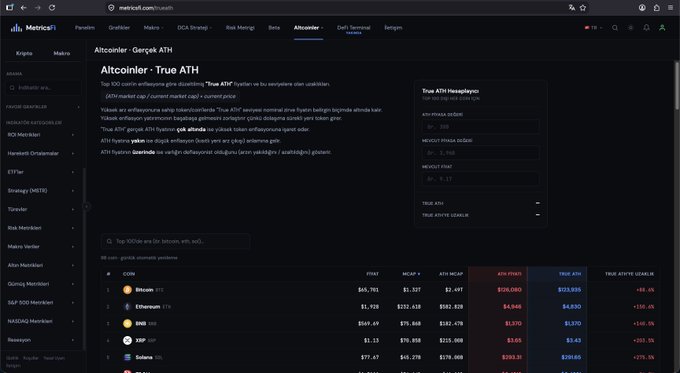Screen dimensions: 680x373
Task: Switch to the Kripto sidebar tab
Action: tap(24, 53)
